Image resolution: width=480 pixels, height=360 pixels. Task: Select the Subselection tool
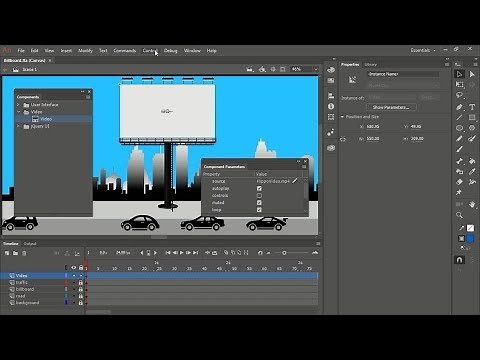click(472, 74)
